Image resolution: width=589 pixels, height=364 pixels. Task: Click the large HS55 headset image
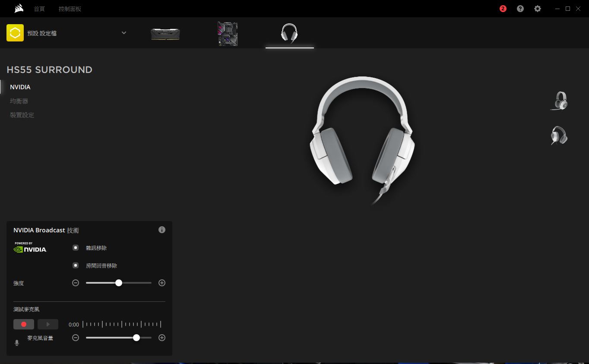click(362, 140)
